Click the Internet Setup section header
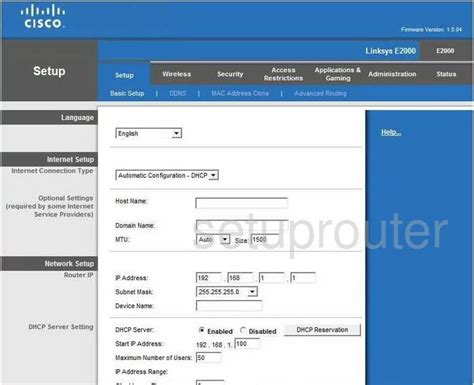The width and height of the screenshot is (474, 385). pos(70,160)
